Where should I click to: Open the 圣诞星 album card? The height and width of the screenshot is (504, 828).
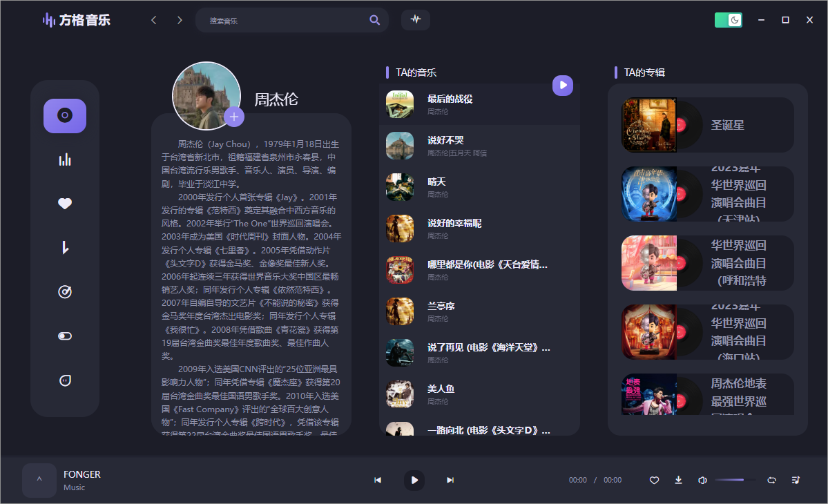pyautogui.click(x=707, y=125)
